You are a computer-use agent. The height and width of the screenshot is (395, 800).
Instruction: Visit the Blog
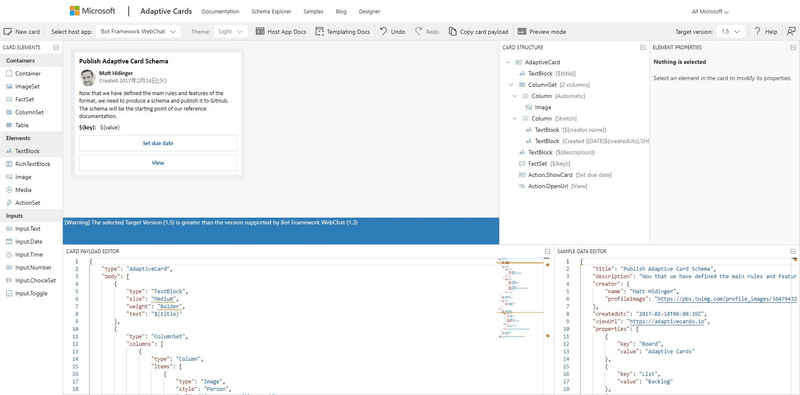[341, 11]
